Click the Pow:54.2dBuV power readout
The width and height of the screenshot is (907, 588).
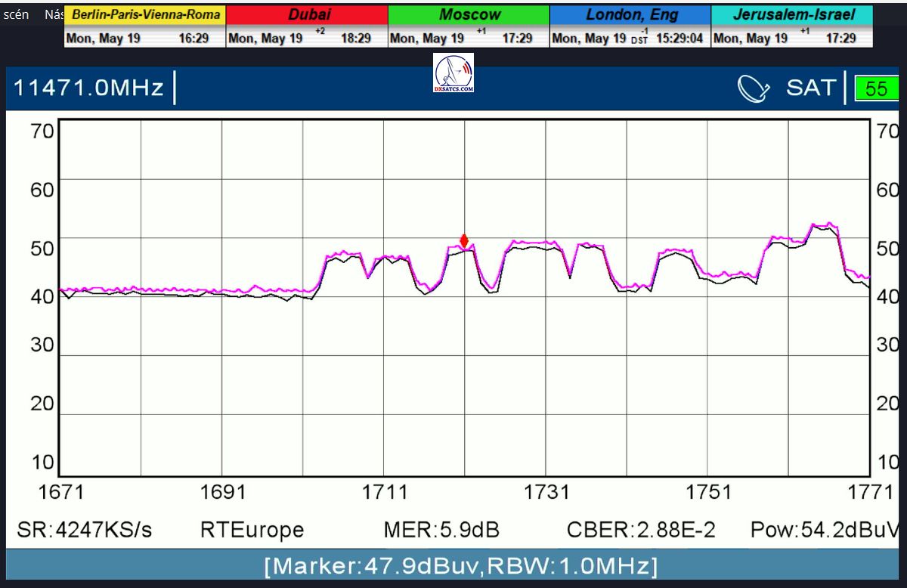click(827, 531)
